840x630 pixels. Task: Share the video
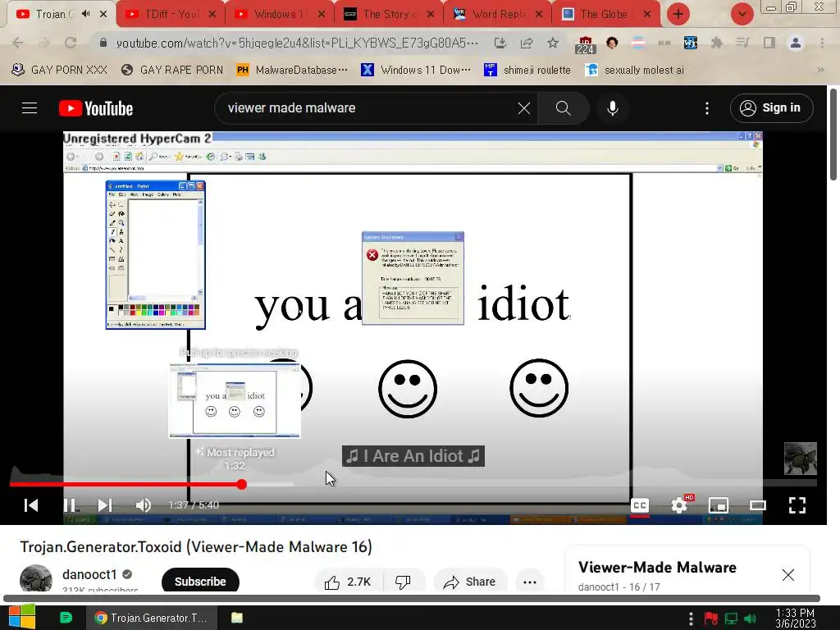tap(470, 582)
